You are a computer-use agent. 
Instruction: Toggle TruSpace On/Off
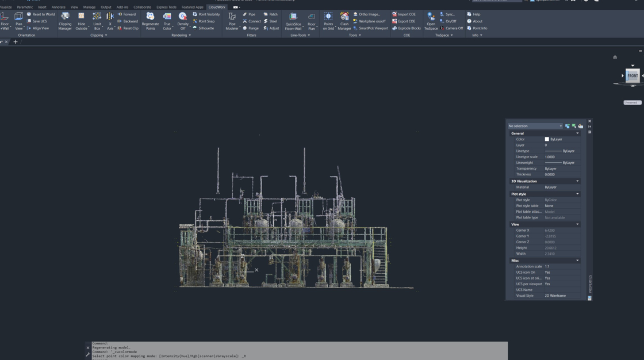tap(448, 21)
